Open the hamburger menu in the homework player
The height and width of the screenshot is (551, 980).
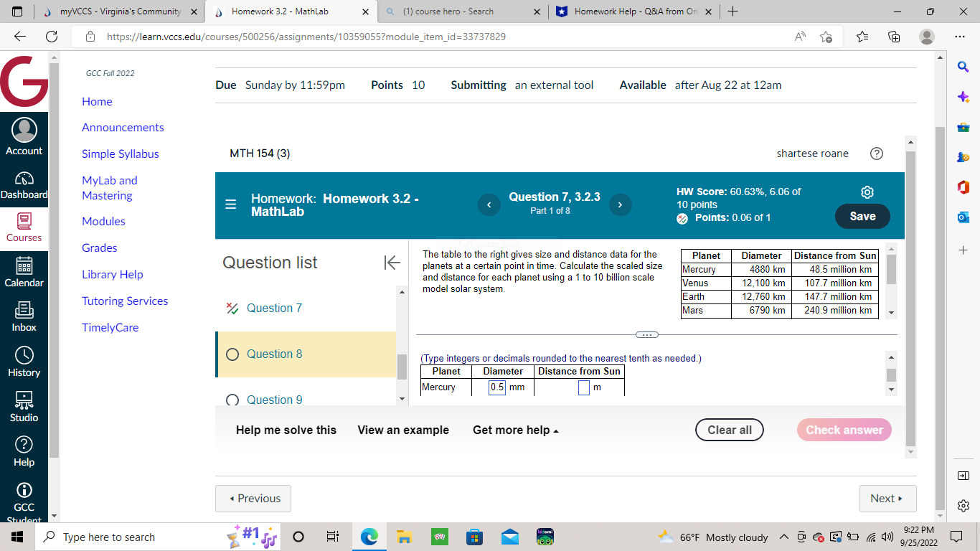[x=230, y=204]
